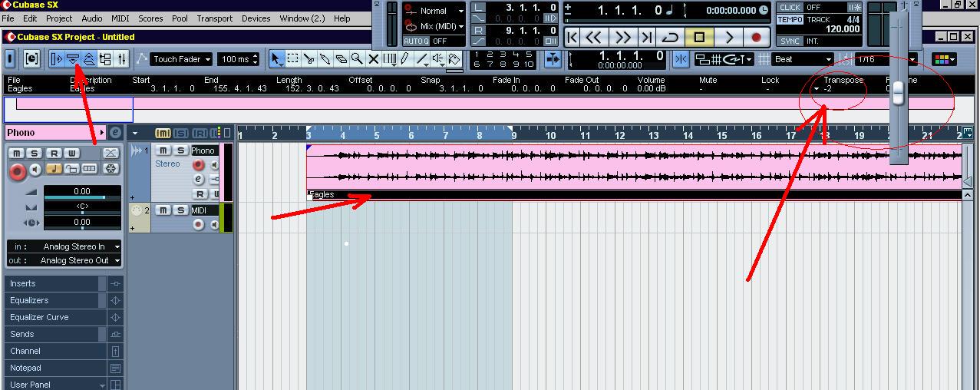
Task: Open Phono channel settings edit button
Action: pyautogui.click(x=115, y=133)
